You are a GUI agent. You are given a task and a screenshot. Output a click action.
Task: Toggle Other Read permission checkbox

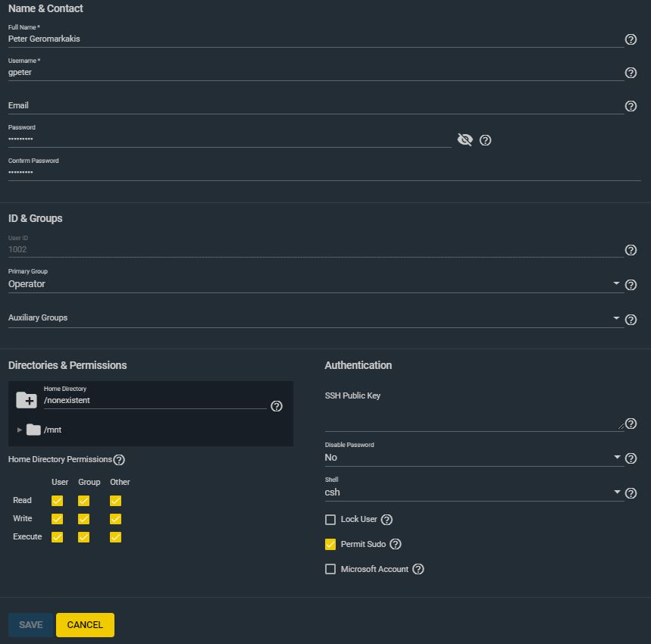tap(115, 501)
